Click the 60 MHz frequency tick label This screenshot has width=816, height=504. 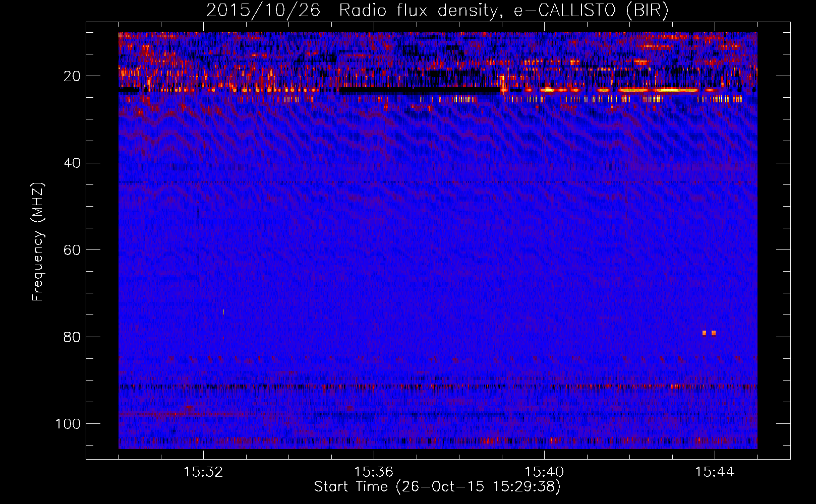tap(72, 250)
